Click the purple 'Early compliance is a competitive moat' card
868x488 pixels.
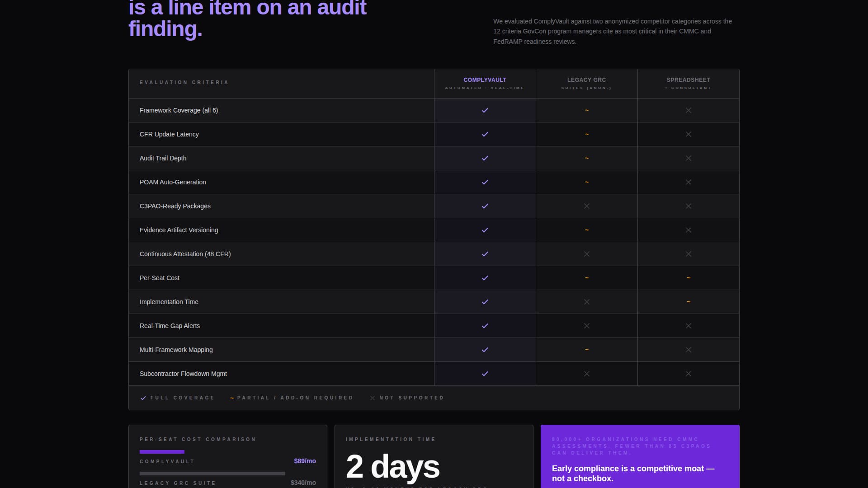640,456
